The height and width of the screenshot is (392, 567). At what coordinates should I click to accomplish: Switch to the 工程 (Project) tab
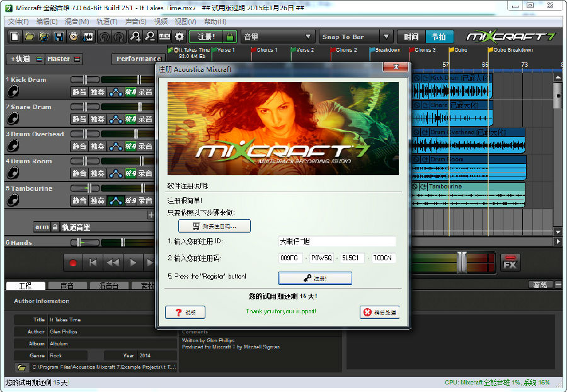25,285
